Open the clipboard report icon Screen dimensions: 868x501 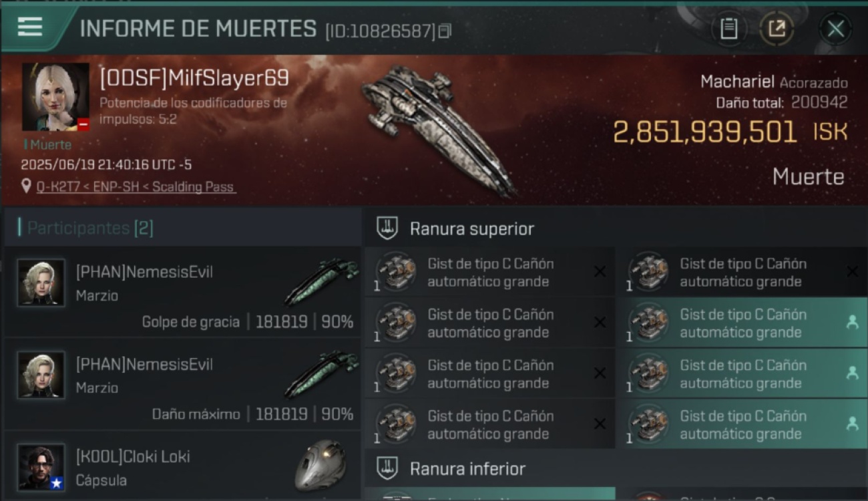(x=729, y=29)
